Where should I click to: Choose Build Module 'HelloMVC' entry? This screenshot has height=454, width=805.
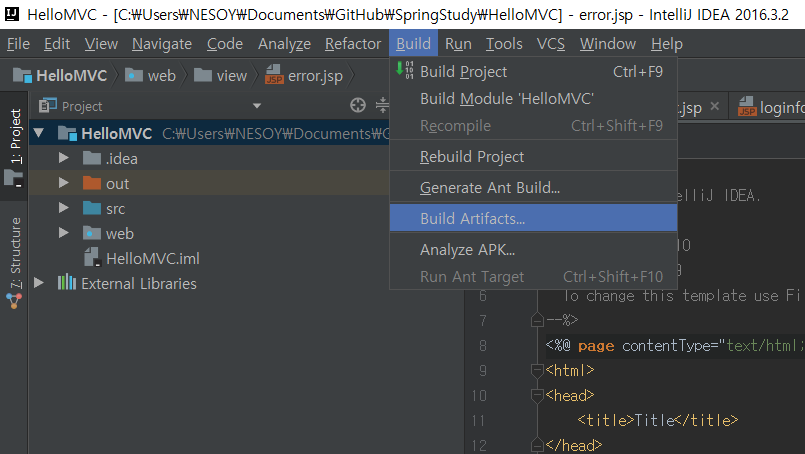tap(533, 99)
